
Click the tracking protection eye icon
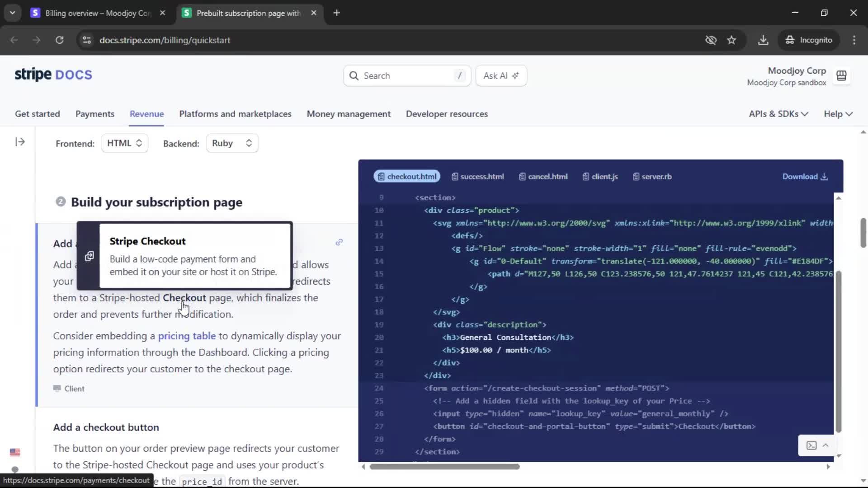coord(711,40)
